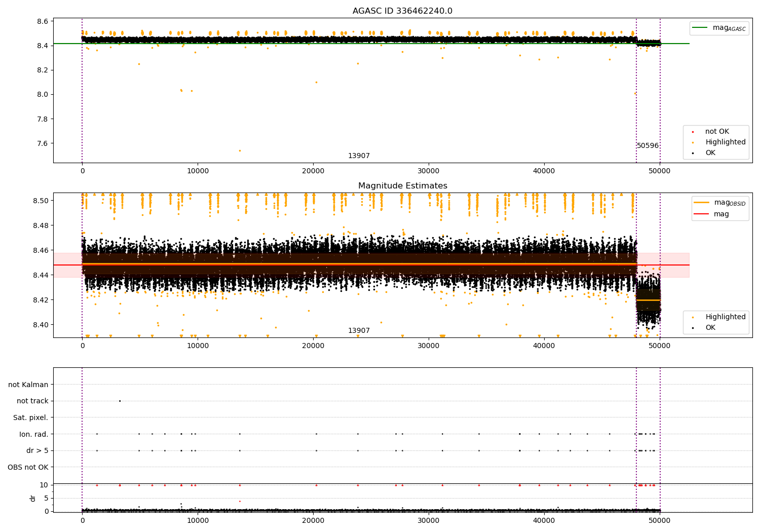Click the 'OBS not OK' axis label
This screenshot has width=760, height=532.
(x=28, y=467)
